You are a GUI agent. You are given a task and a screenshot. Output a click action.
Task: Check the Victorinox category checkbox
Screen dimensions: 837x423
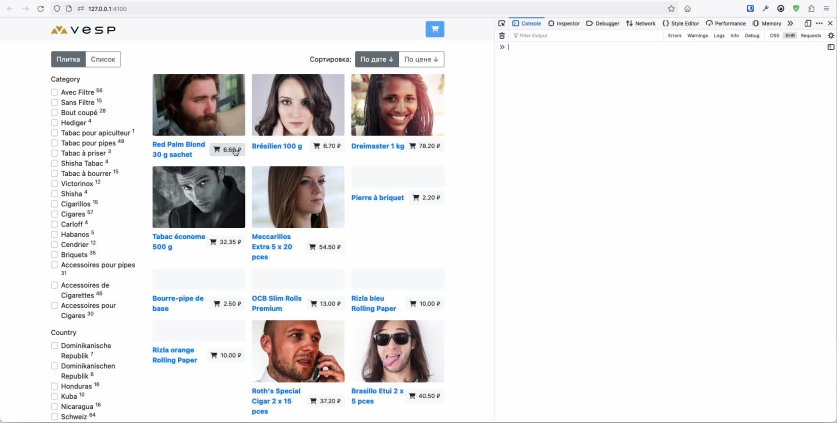54,184
